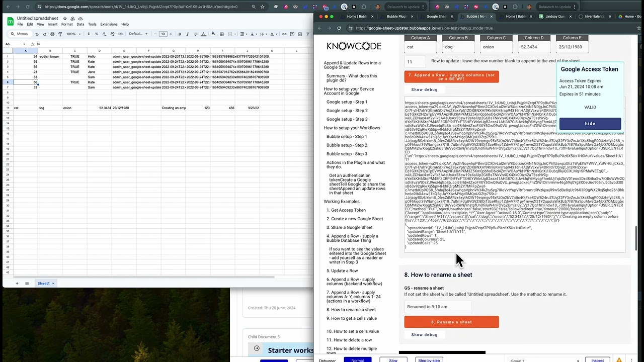644x362 pixels.
Task: Click the print icon in Sheets toolbar
Action: tap(52, 34)
